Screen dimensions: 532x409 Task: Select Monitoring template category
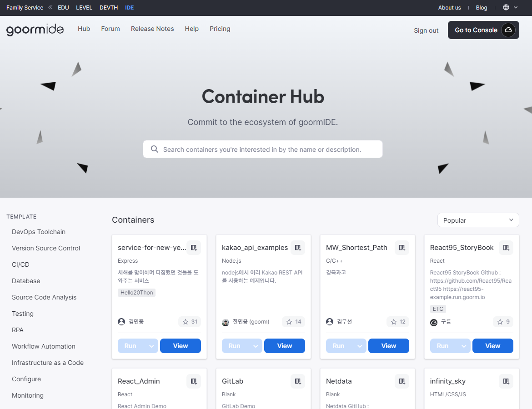(27, 395)
